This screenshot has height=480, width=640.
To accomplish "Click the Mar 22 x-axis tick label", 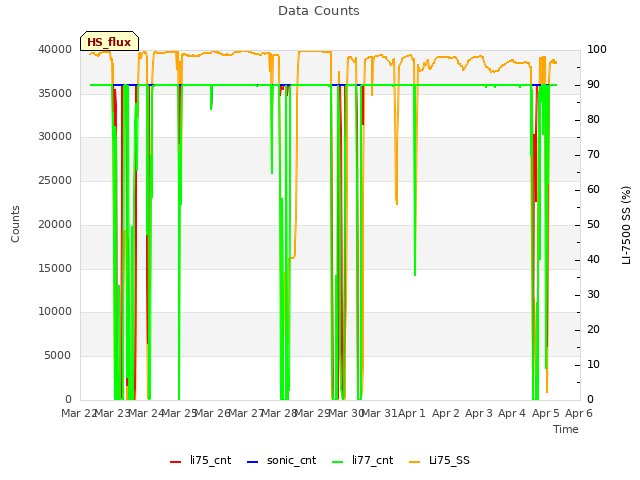I will click(x=79, y=413).
